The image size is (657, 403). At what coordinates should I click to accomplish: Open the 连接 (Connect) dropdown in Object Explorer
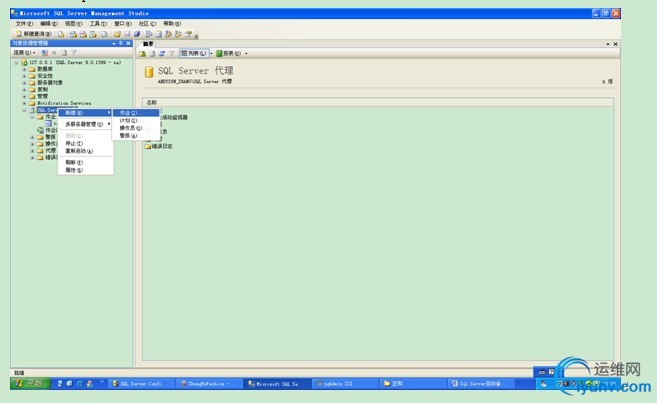(24, 53)
